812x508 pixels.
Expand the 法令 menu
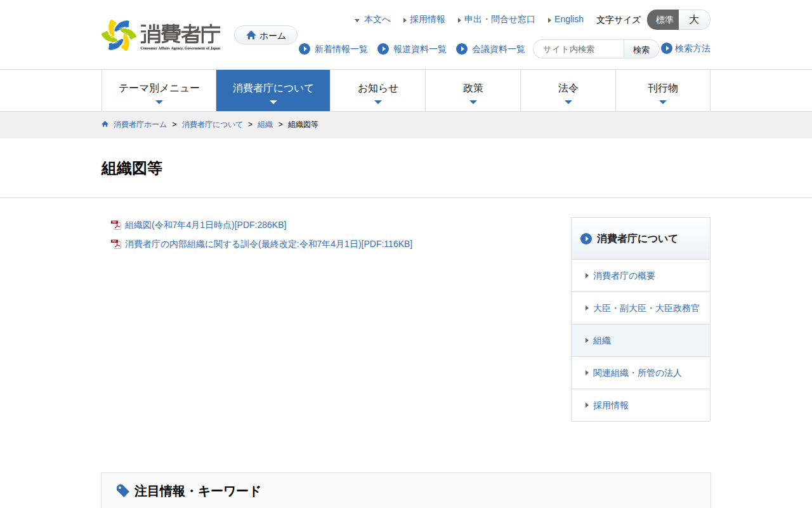tap(568, 91)
